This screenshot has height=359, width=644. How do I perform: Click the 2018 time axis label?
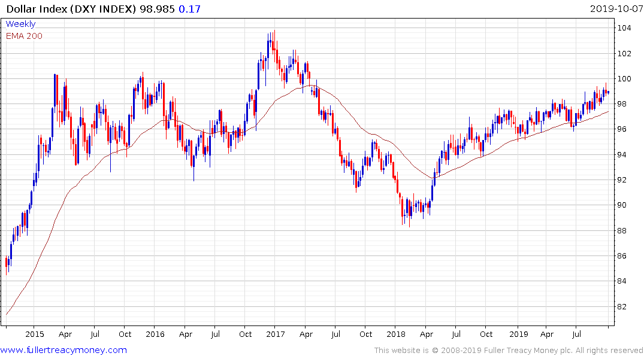point(396,334)
